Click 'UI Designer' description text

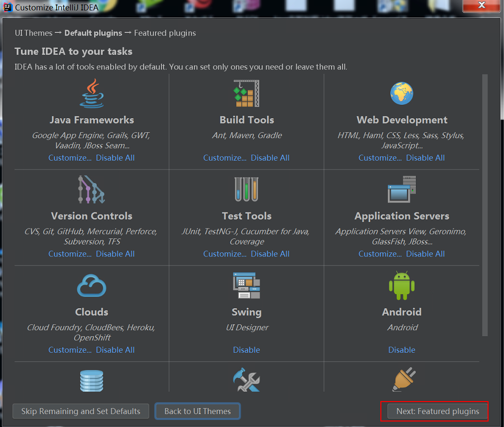click(247, 327)
